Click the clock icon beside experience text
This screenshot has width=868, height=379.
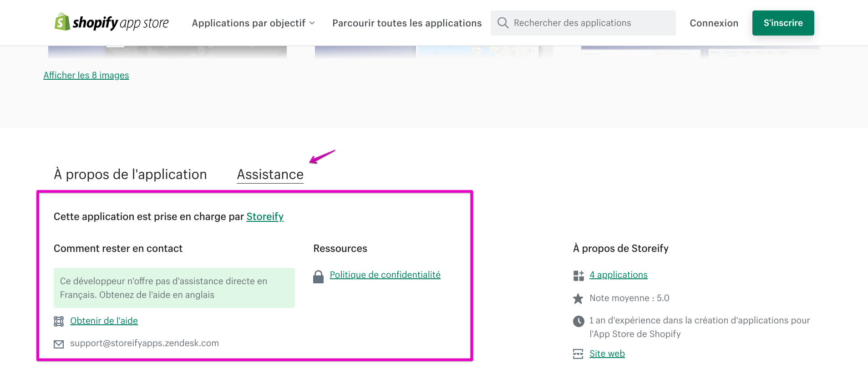[x=579, y=321]
